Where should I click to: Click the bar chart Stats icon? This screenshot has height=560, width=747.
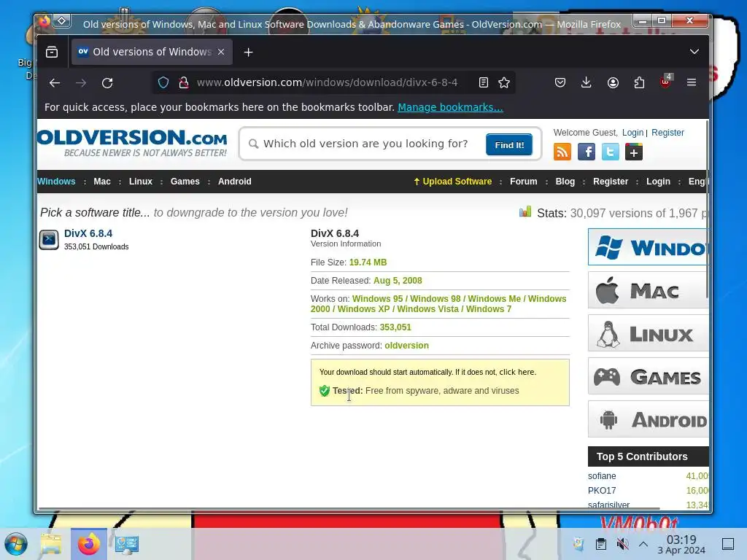pos(525,212)
